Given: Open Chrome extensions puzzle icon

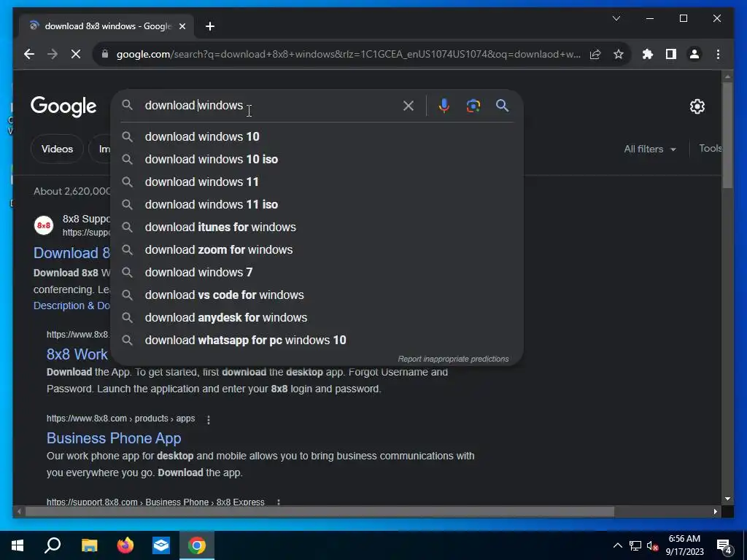Looking at the screenshot, I should pos(648,54).
